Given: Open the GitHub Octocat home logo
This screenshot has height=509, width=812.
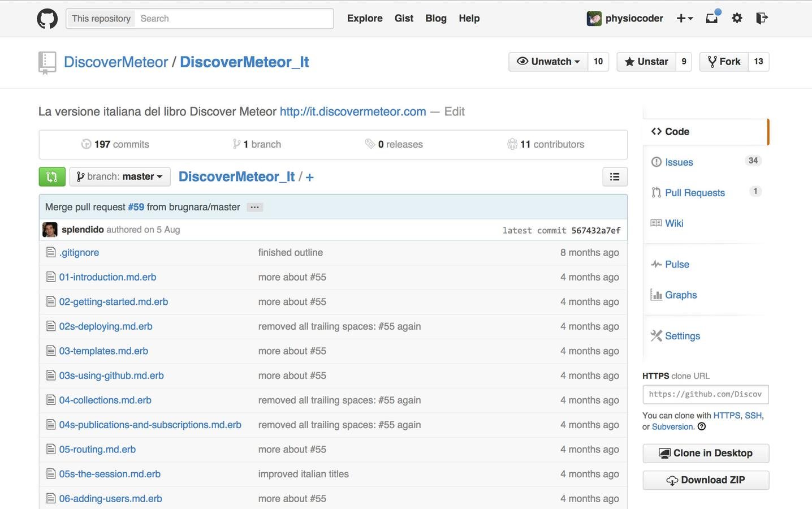Looking at the screenshot, I should [47, 19].
